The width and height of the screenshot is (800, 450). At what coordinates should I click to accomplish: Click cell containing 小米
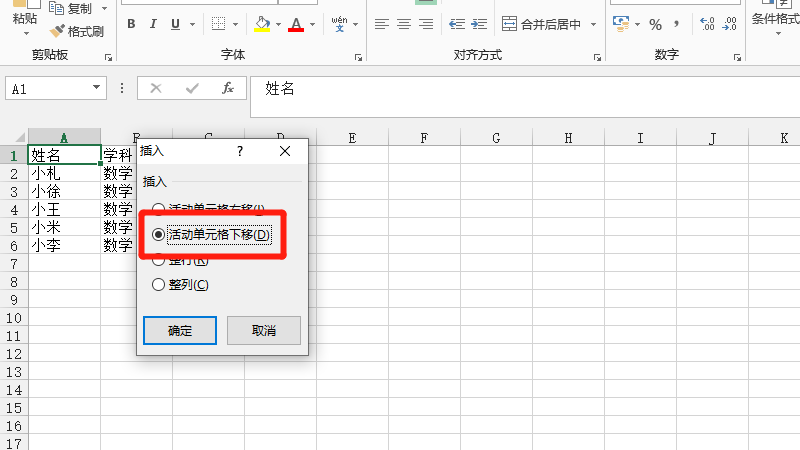pyautogui.click(x=64, y=227)
